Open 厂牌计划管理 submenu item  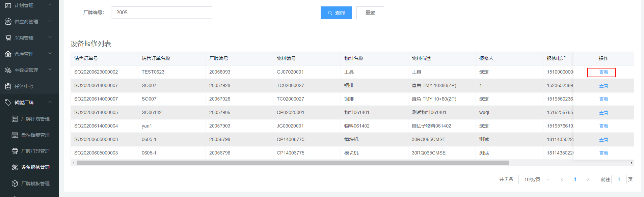(35, 119)
